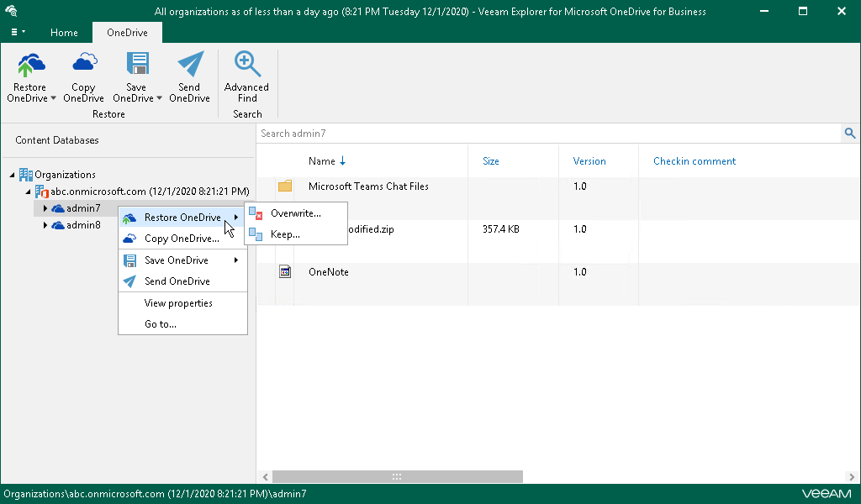Select Send OneDrive in context menu
861x504 pixels.
pyautogui.click(x=182, y=281)
